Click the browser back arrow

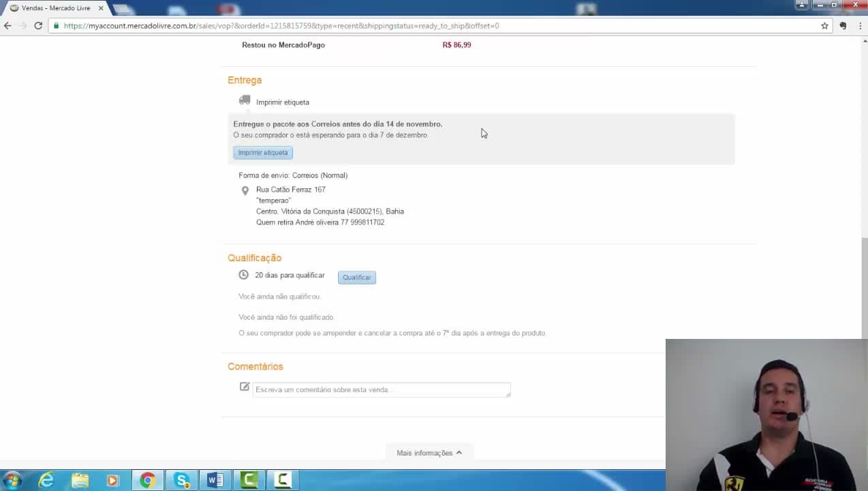[x=7, y=26]
